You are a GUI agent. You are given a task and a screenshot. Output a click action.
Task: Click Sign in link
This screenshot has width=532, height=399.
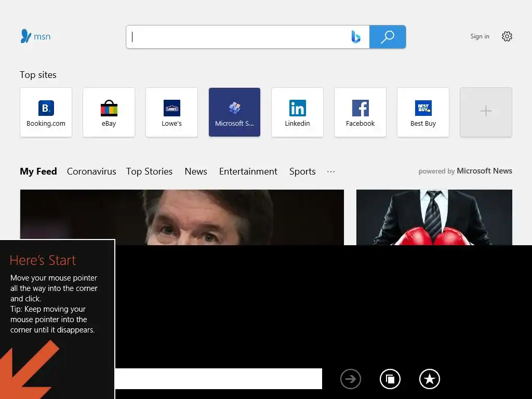[480, 36]
